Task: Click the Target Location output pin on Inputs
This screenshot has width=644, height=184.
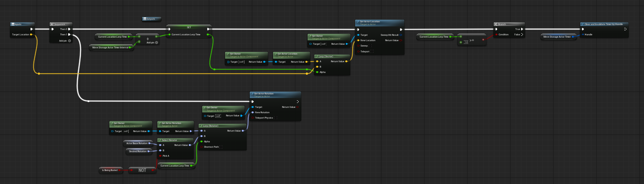Action: pyautogui.click(x=30, y=34)
